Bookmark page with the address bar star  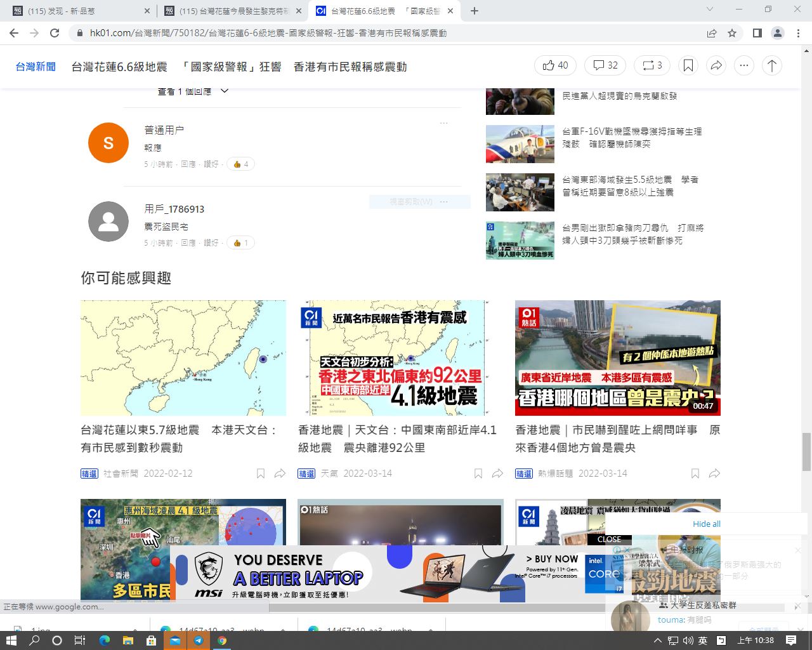tap(732, 33)
